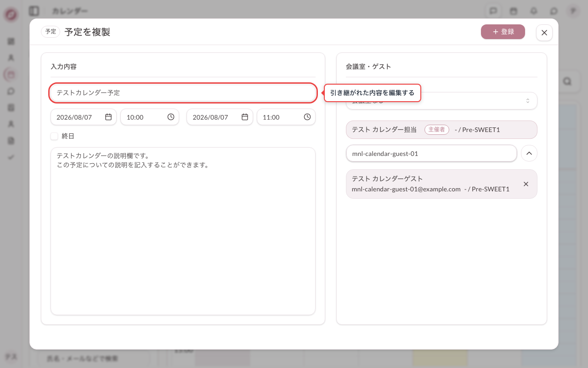588x368 pixels.
Task: Click into the description text area
Action: click(x=183, y=231)
